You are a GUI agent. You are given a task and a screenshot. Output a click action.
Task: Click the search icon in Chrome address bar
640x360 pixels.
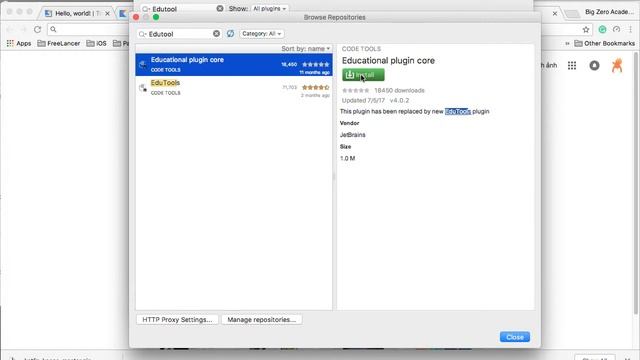53,29
